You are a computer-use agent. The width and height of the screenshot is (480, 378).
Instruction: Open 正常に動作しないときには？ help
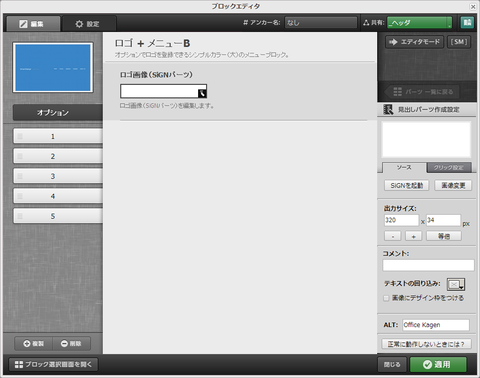426,344
